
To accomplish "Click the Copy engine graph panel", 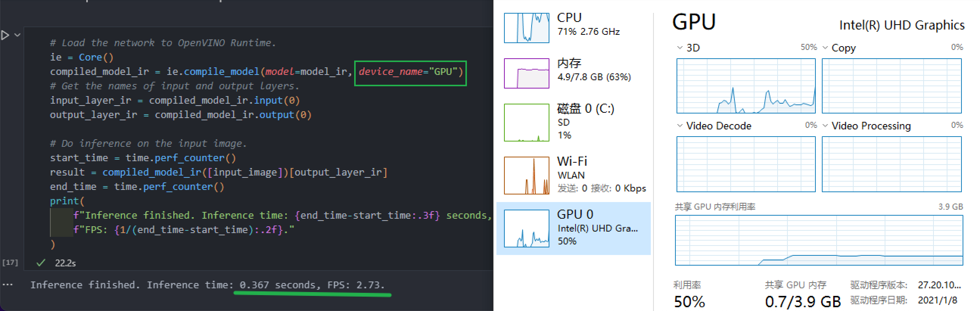I will [891, 86].
